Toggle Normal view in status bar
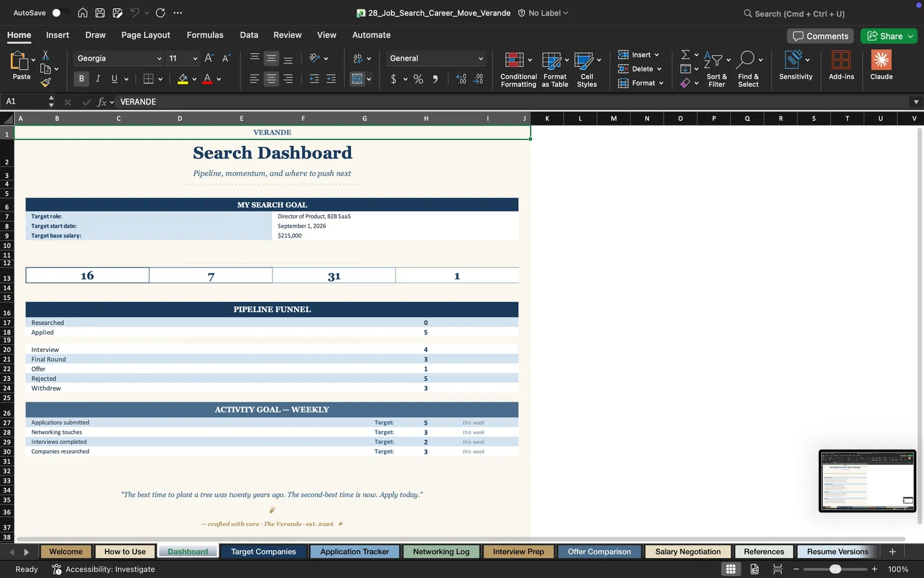Image resolution: width=924 pixels, height=578 pixels. click(x=731, y=569)
